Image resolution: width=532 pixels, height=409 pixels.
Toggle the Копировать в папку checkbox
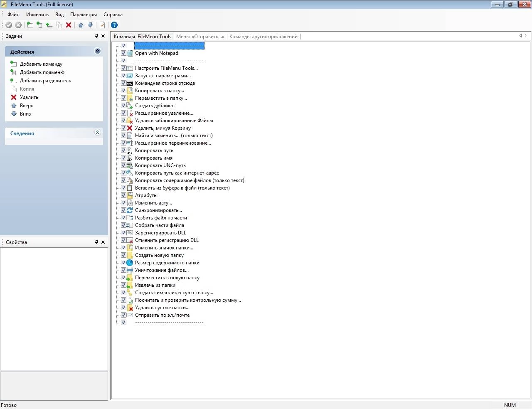123,91
